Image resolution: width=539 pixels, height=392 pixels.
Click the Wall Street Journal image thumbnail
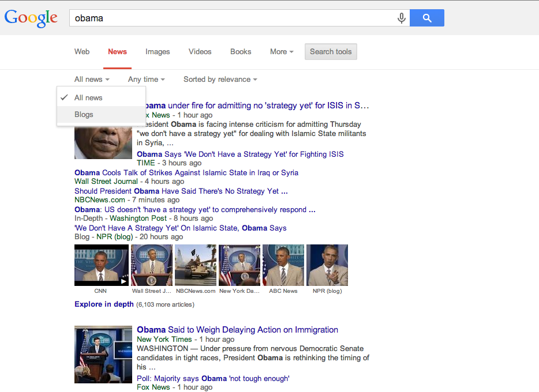pyautogui.click(x=152, y=265)
